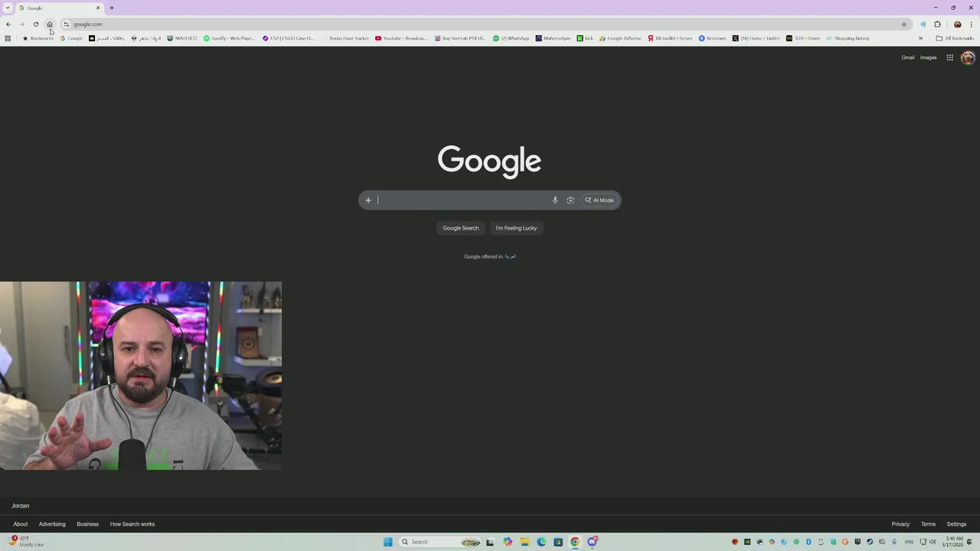
Task: Open the Spotify Web Player bookmark
Action: click(x=229, y=38)
